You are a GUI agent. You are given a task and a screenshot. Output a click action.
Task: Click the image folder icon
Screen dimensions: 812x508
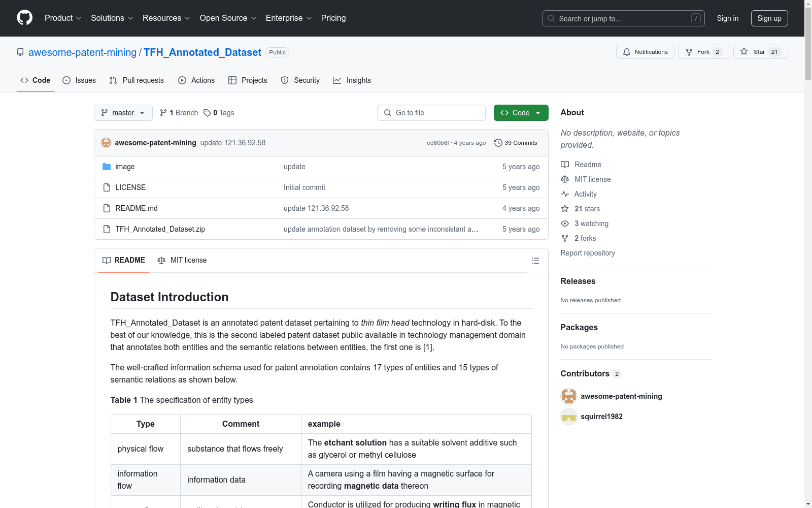[x=107, y=167]
